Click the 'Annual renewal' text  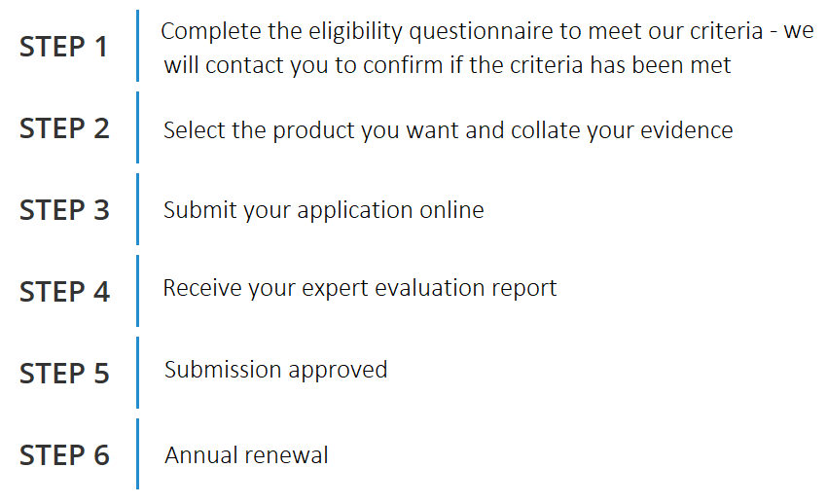pyautogui.click(x=246, y=455)
